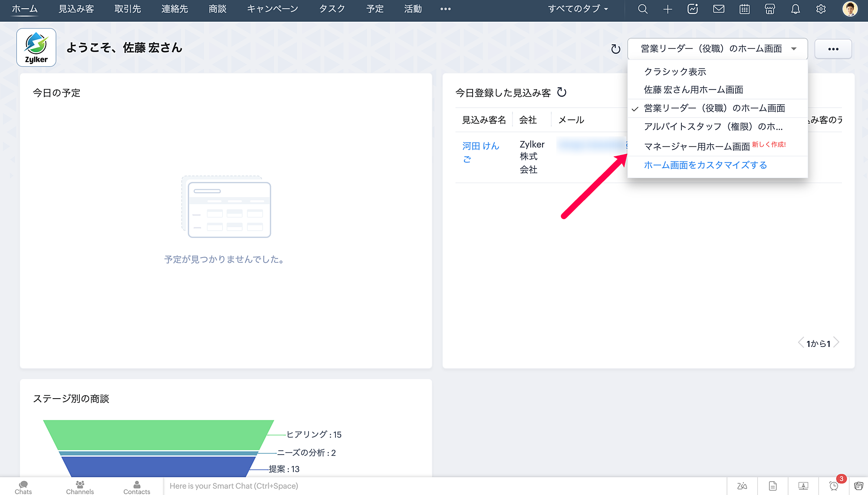Screen dimensions: 868x495
Task: Select checked 営業リーダー（役職）のホーム画面 option
Action: pyautogui.click(x=714, y=108)
